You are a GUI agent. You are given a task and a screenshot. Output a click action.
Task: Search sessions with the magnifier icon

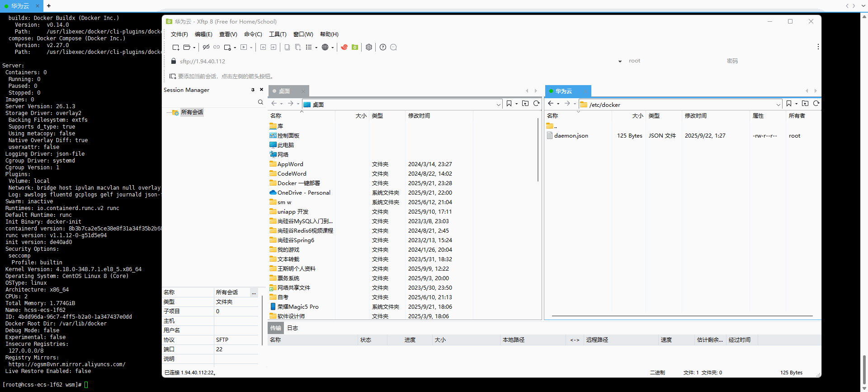pos(260,102)
